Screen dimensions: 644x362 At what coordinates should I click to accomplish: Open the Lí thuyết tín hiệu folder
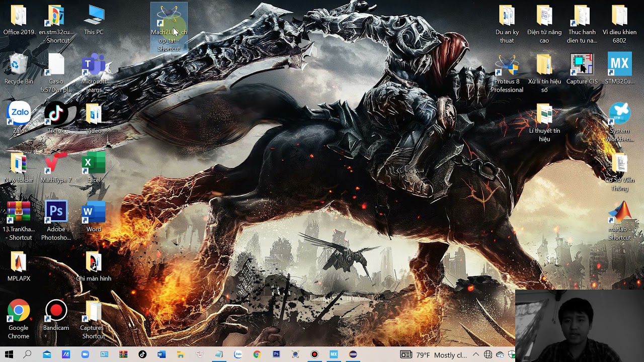click(x=544, y=123)
